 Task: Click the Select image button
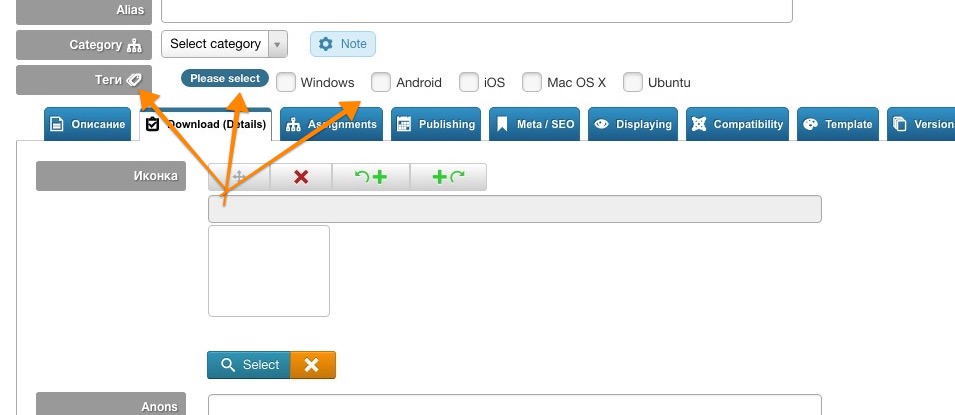coord(248,365)
